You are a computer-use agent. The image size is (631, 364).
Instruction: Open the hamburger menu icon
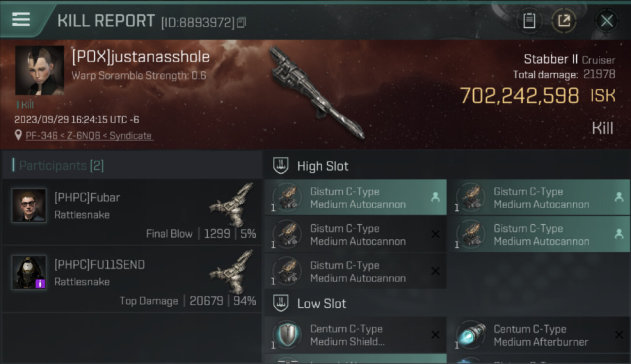21,19
